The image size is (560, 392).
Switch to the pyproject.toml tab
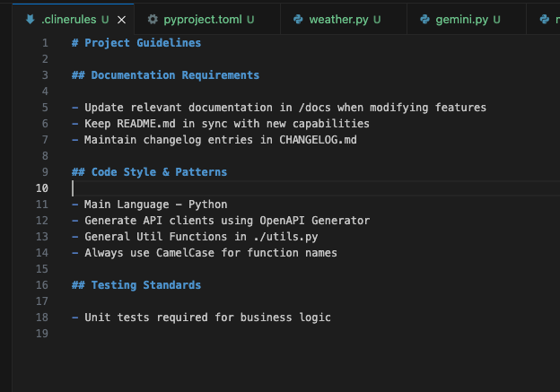coord(202,19)
